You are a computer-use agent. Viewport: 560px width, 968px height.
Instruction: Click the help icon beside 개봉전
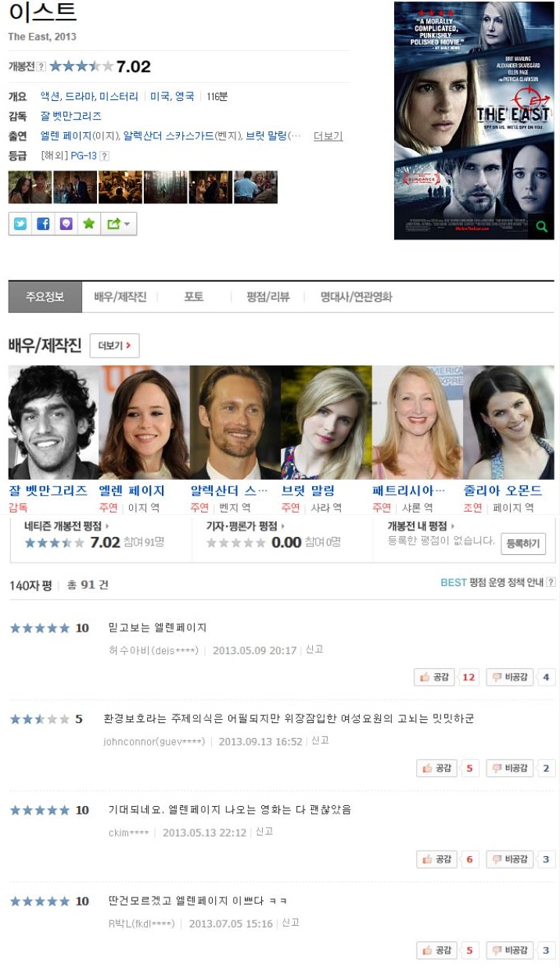41,67
